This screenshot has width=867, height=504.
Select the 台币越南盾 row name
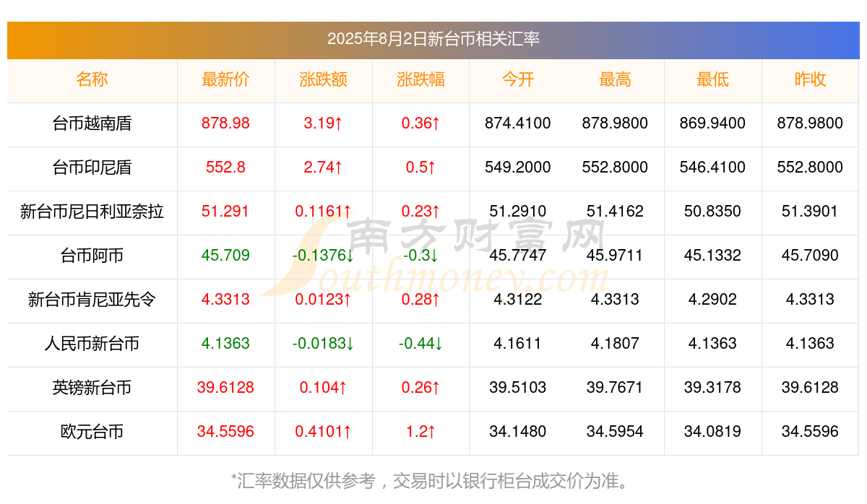coord(92,123)
